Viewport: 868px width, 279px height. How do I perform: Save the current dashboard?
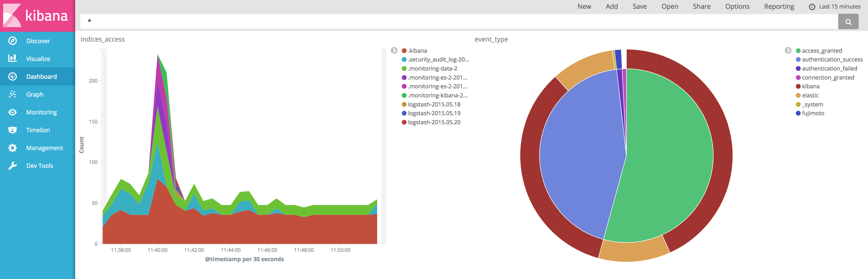[640, 6]
